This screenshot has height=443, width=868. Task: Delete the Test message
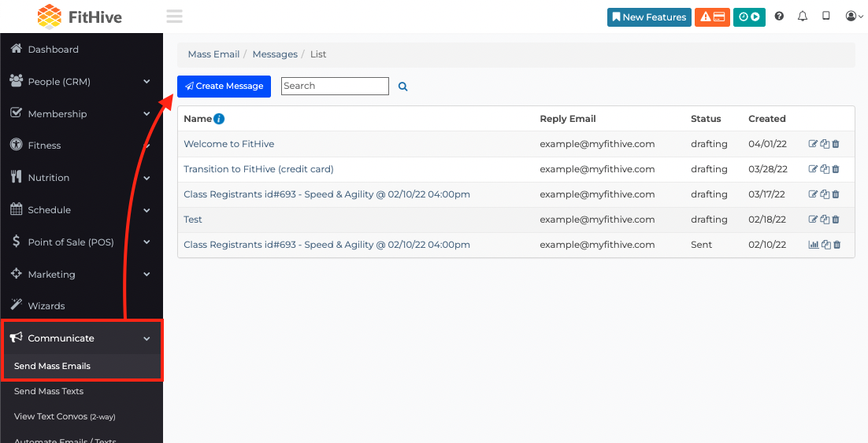(836, 220)
